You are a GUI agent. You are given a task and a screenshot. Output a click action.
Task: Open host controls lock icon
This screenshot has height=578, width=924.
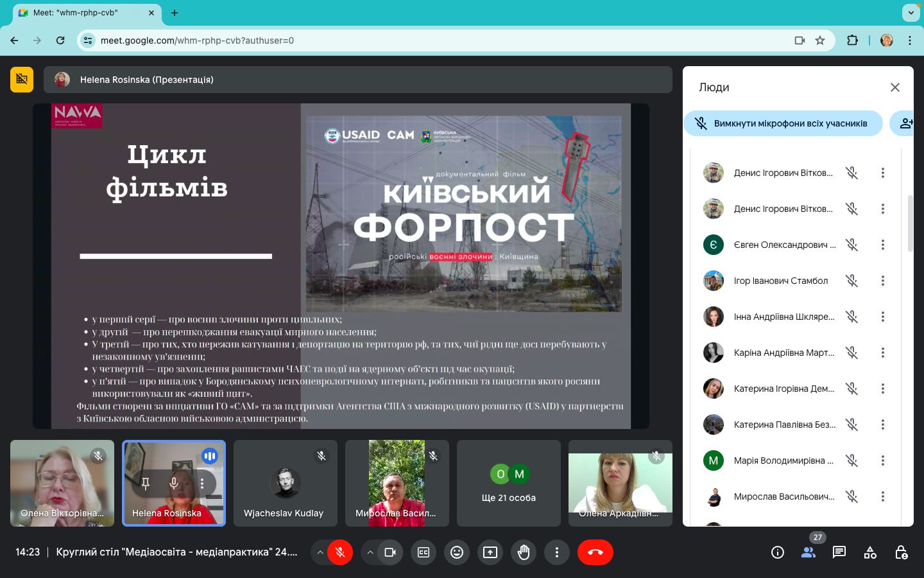[901, 552]
